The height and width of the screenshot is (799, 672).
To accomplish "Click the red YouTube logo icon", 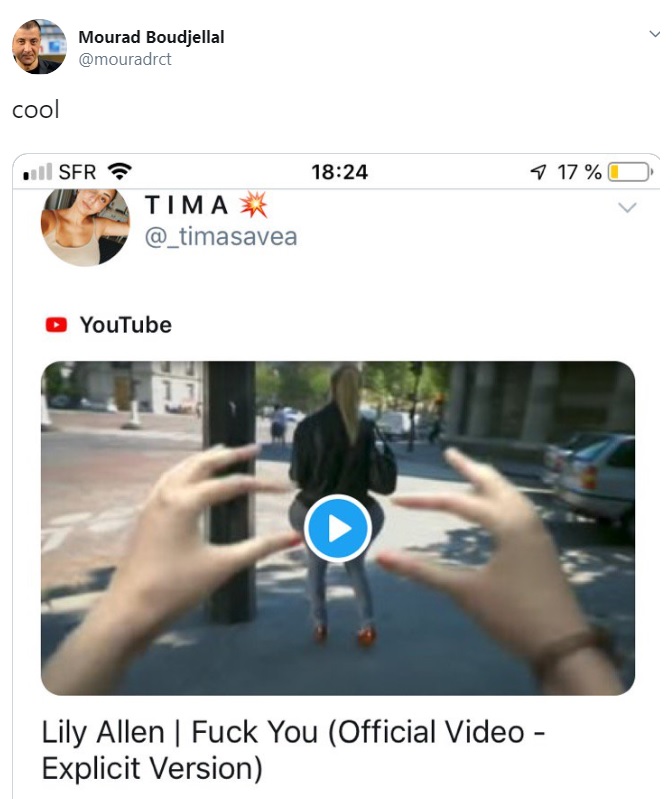I will pyautogui.click(x=56, y=325).
